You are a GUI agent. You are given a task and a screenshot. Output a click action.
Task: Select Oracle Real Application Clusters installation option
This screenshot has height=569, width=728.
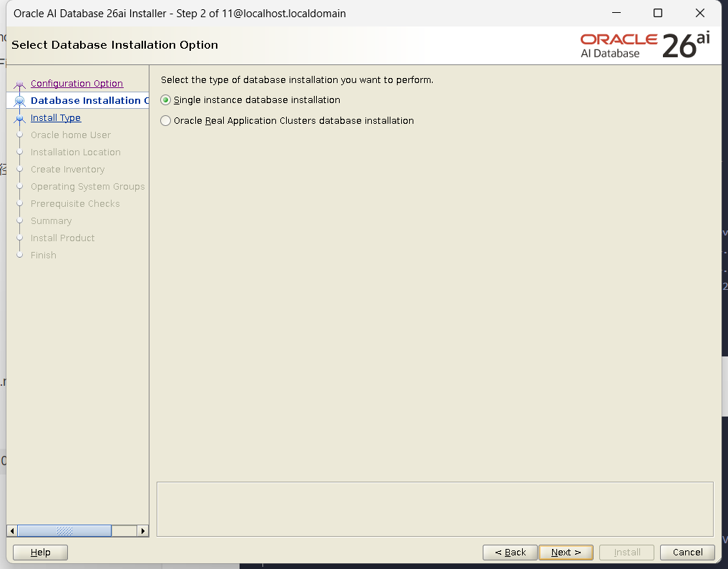pyautogui.click(x=165, y=121)
